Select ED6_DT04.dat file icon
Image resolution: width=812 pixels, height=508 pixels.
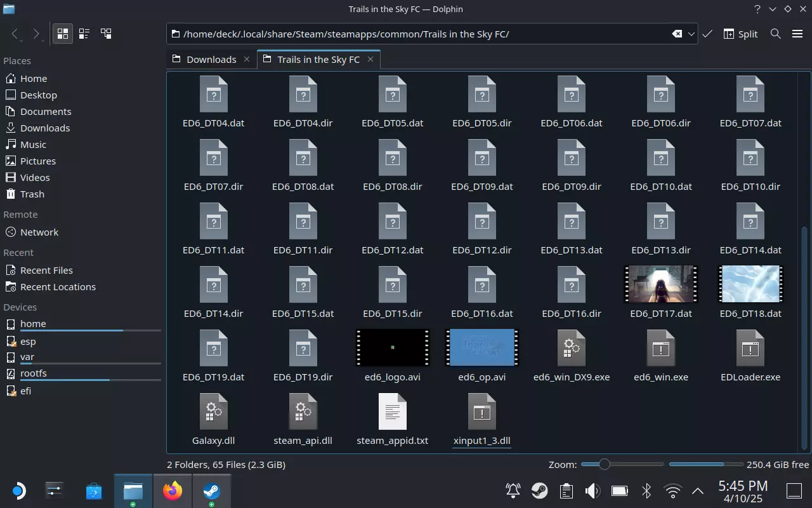pyautogui.click(x=214, y=93)
